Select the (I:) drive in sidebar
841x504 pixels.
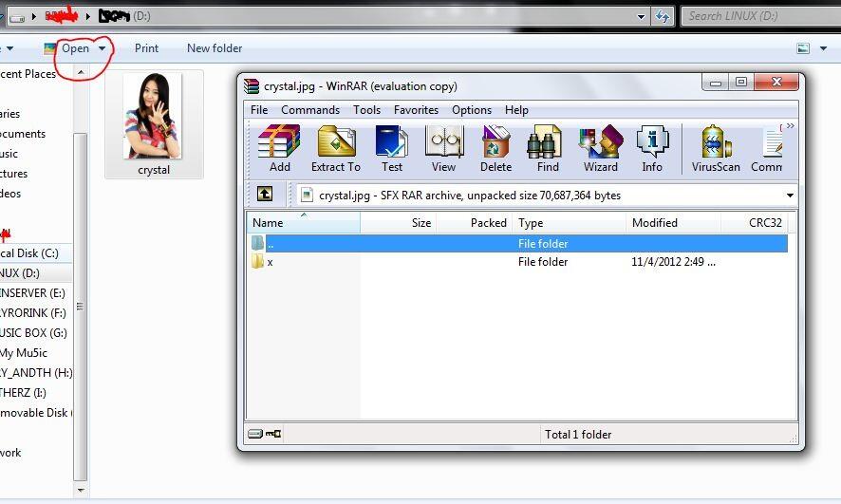point(23,393)
